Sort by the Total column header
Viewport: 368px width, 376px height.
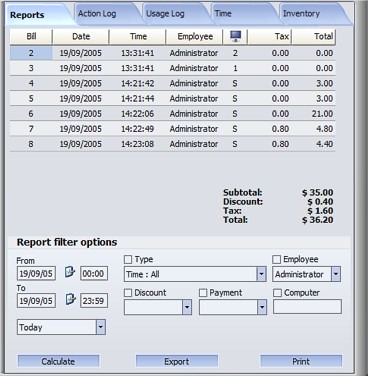tap(314, 36)
